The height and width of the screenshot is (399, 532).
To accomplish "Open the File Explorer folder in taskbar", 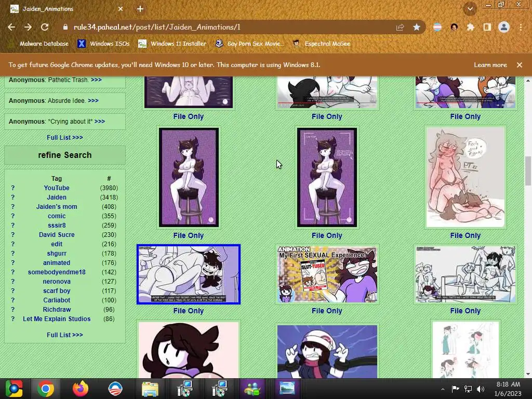I will 150,389.
